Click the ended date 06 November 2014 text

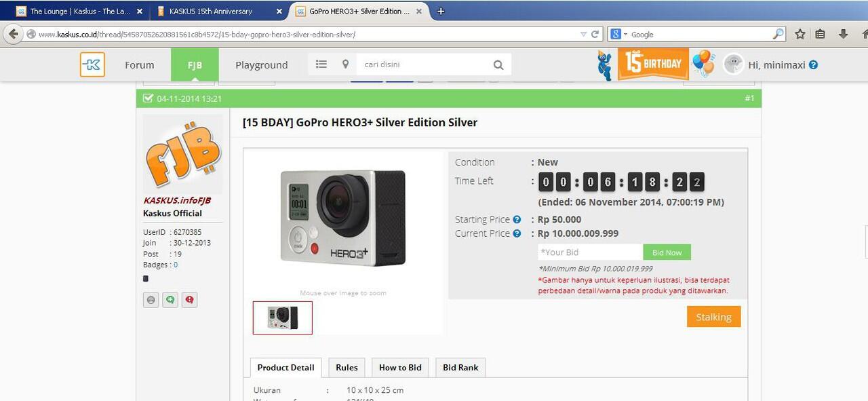631,202
